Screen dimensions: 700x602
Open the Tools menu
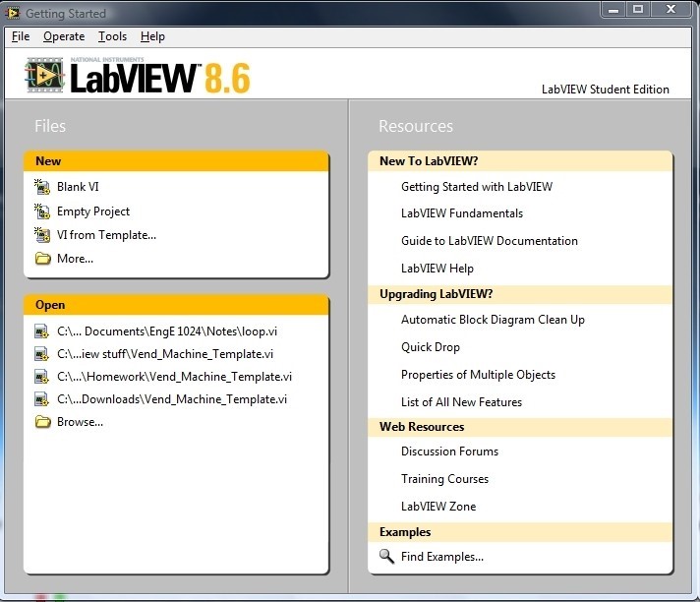click(x=112, y=36)
